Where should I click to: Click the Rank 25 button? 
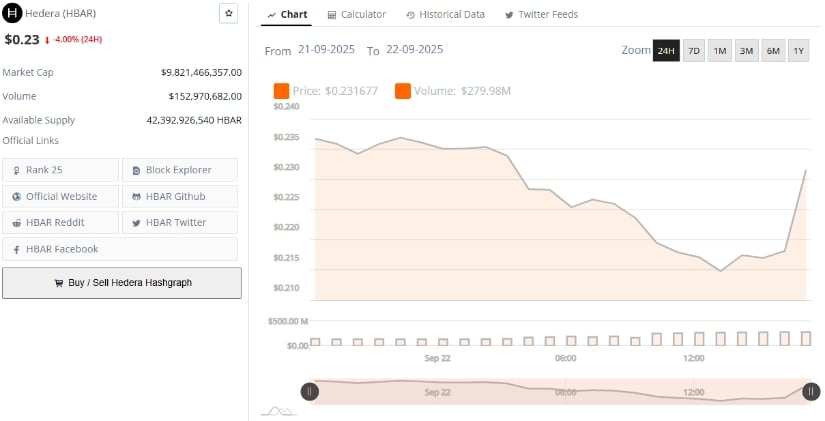[x=60, y=170]
